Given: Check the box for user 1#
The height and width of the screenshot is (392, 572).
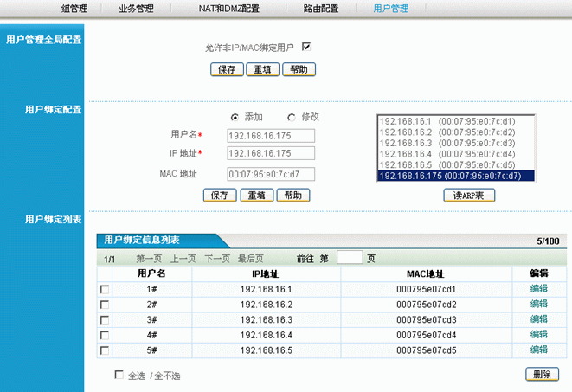Looking at the screenshot, I should (x=105, y=289).
